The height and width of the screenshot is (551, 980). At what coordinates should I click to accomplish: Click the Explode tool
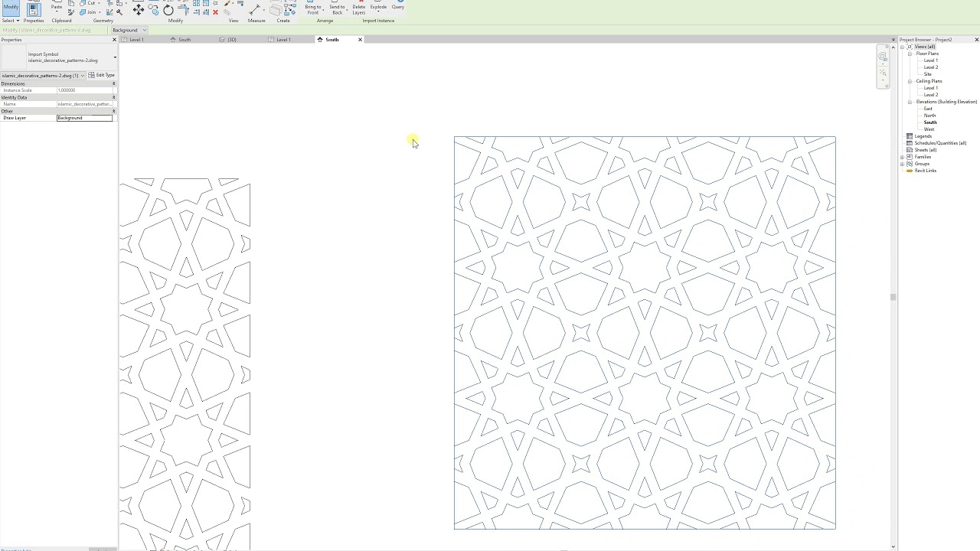[378, 6]
